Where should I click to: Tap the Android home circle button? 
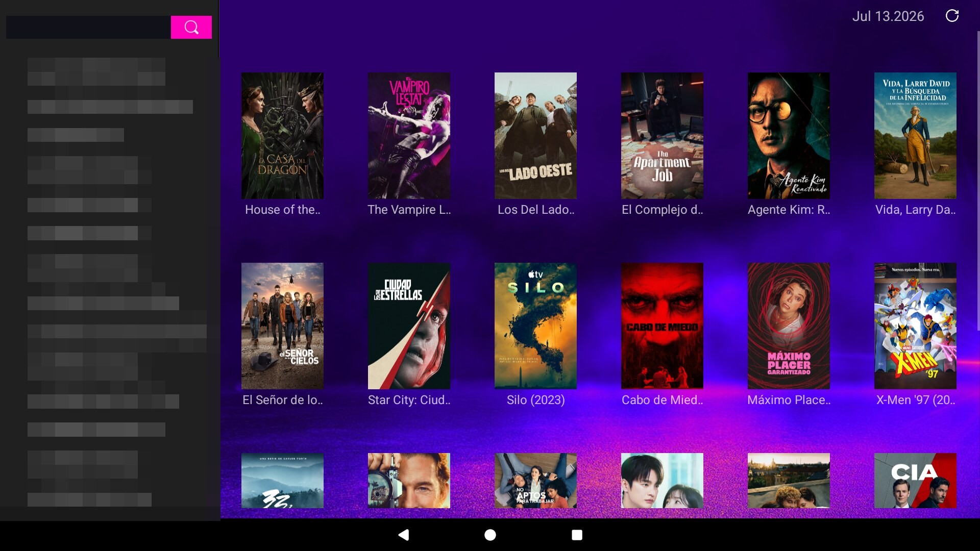click(490, 535)
